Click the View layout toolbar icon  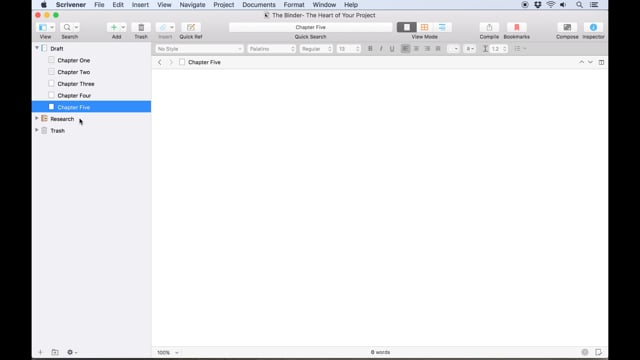coord(42,27)
